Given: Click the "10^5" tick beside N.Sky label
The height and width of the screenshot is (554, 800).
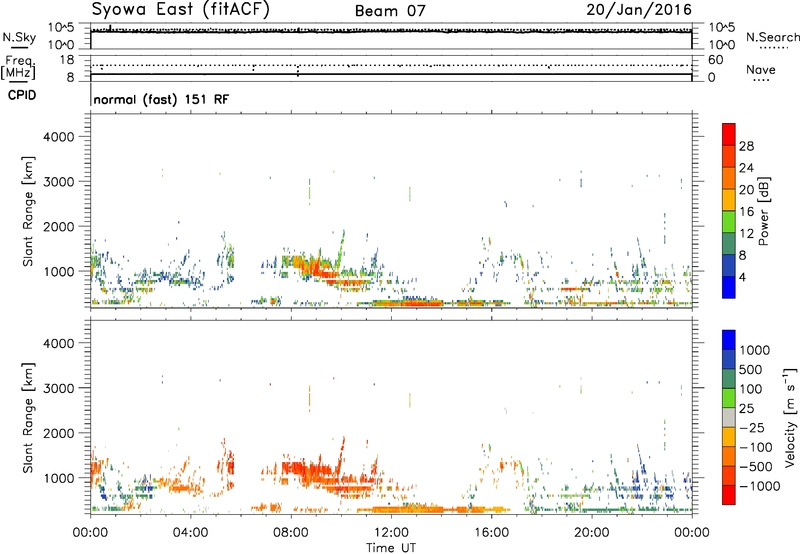Looking at the screenshot, I should pyautogui.click(x=61, y=27).
